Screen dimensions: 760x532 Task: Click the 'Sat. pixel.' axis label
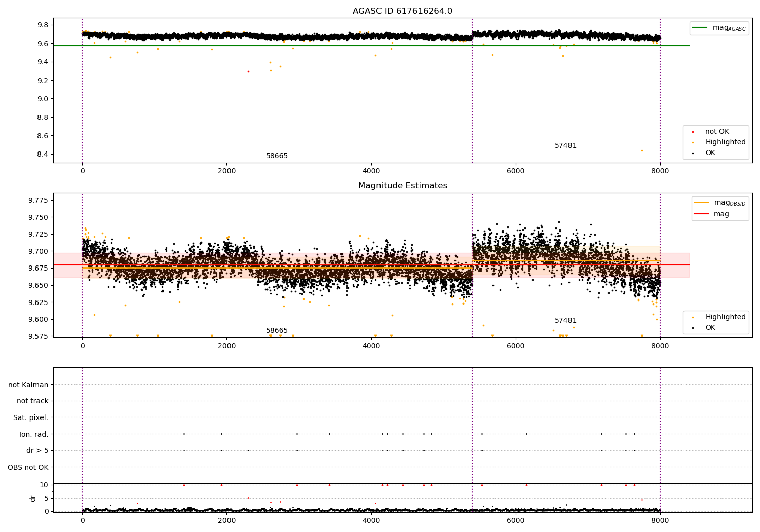point(31,418)
